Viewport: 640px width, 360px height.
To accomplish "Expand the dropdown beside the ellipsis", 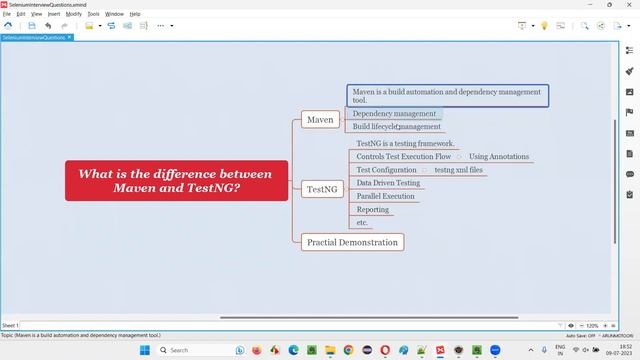I will (172, 26).
